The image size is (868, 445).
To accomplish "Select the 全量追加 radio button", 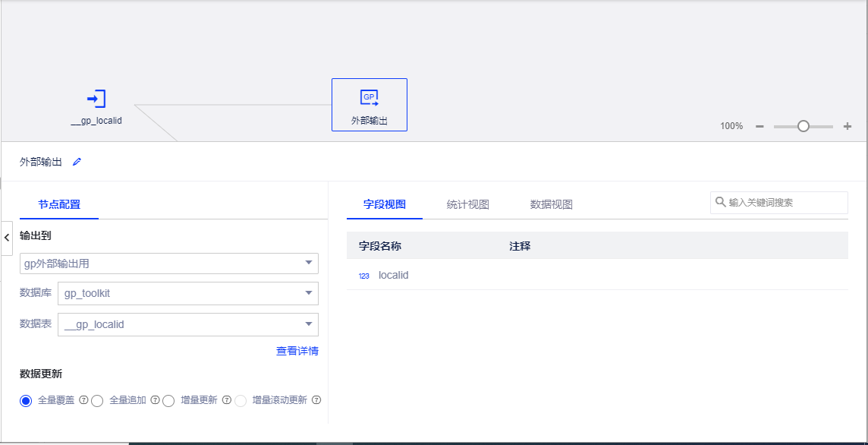I will [x=97, y=400].
